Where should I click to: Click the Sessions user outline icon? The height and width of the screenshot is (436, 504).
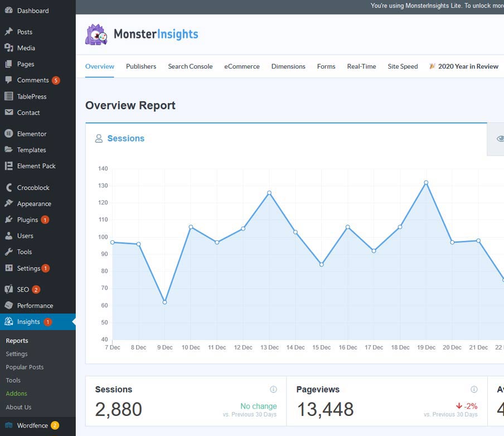[x=99, y=138]
